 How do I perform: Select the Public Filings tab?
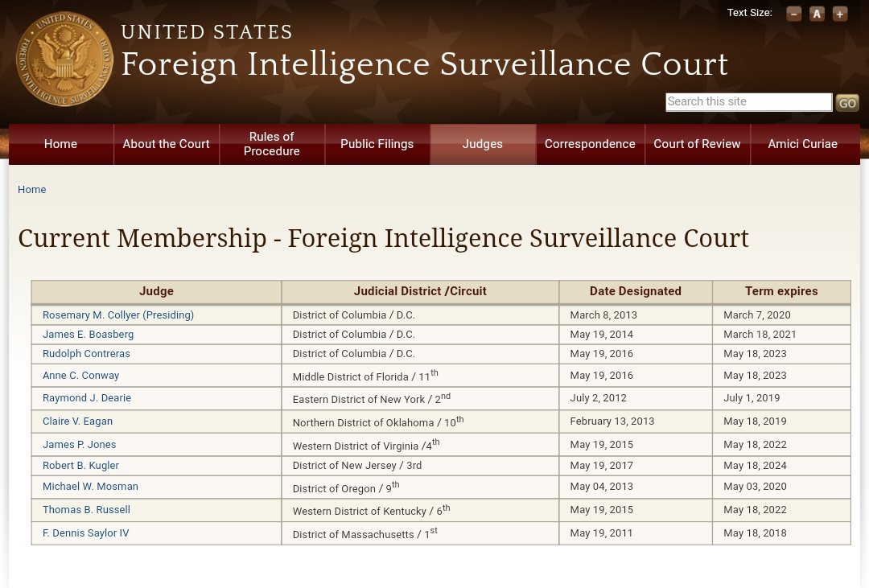377,144
